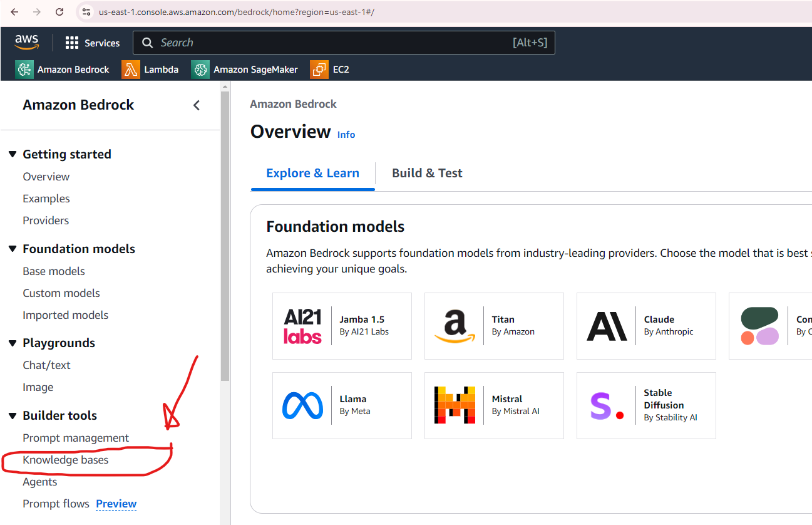Switch to the Build & Test tab

pyautogui.click(x=427, y=173)
